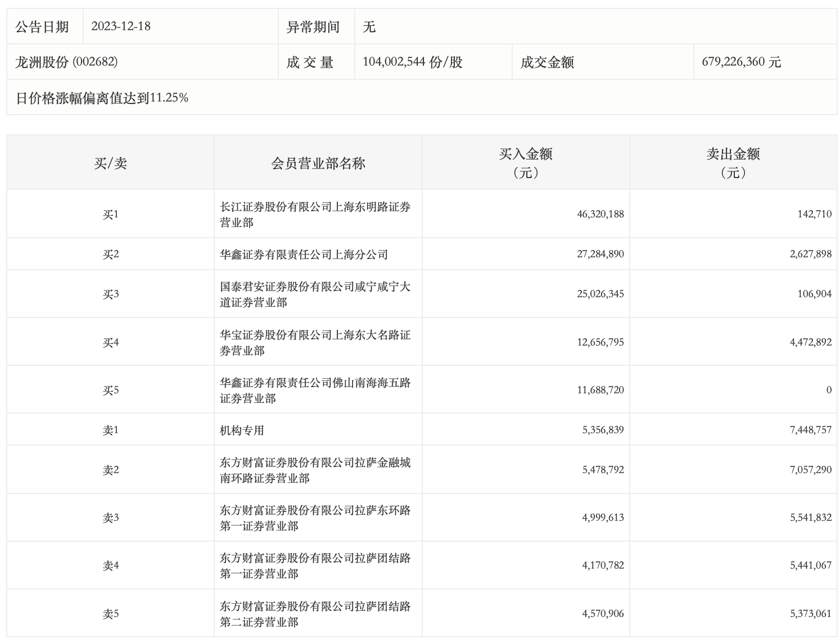Select sell amount 2,627,898
The image size is (840, 644).
click(810, 254)
